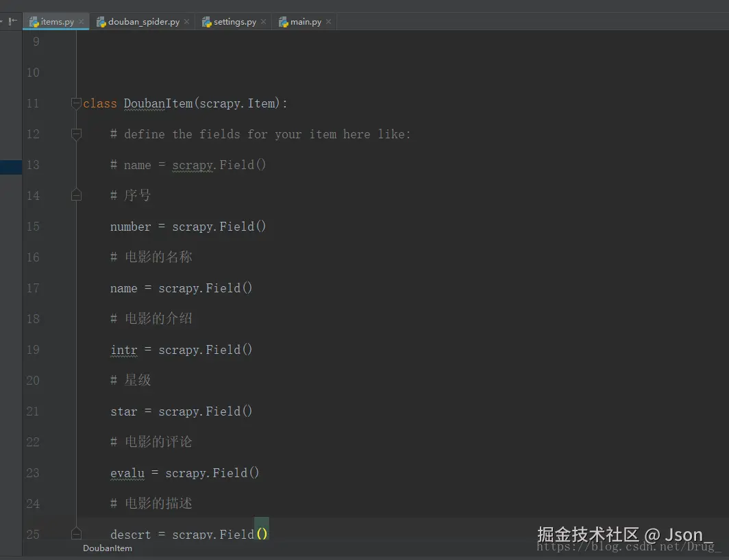Screen dimensions: 729x560
Task: Open the settings.py tab
Action: pos(234,22)
